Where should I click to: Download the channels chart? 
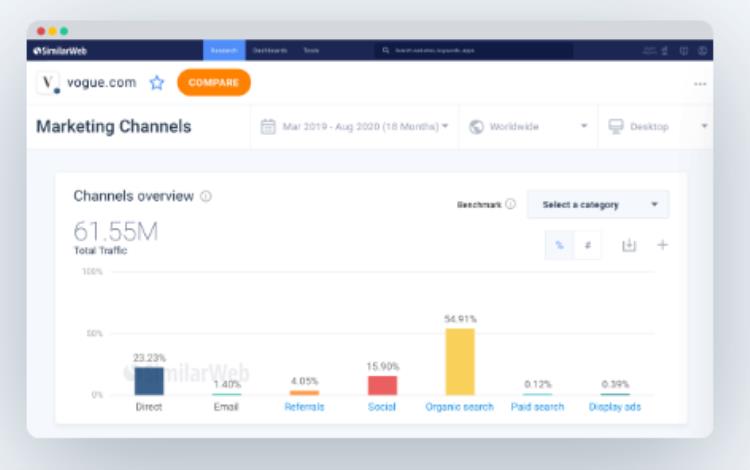click(629, 245)
